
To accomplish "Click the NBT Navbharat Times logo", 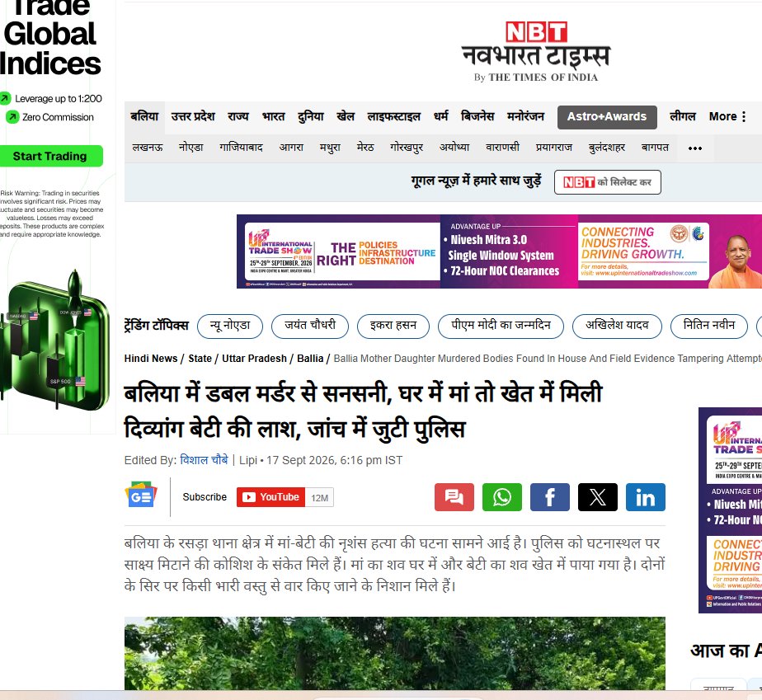I will coord(536,51).
